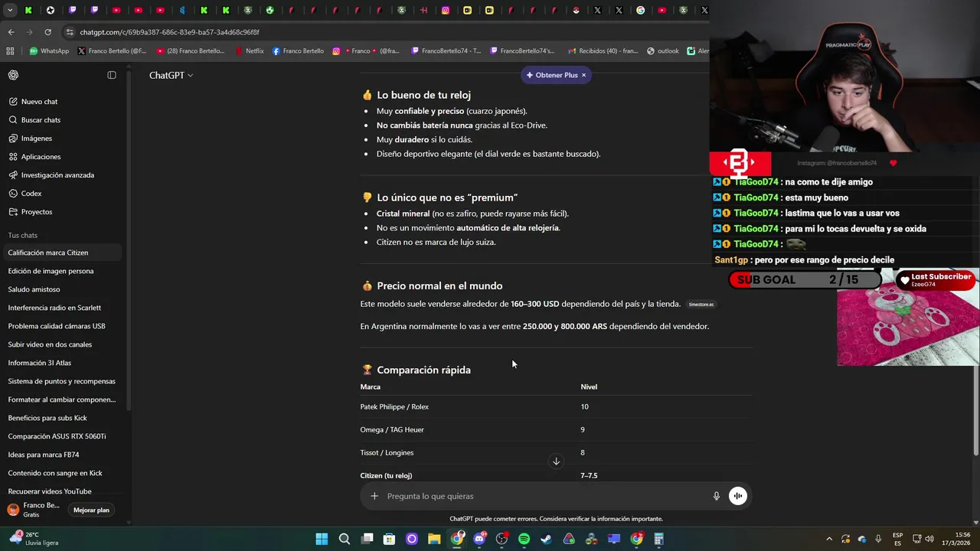
Task: Open the Netflix bookmark
Action: click(x=250, y=51)
